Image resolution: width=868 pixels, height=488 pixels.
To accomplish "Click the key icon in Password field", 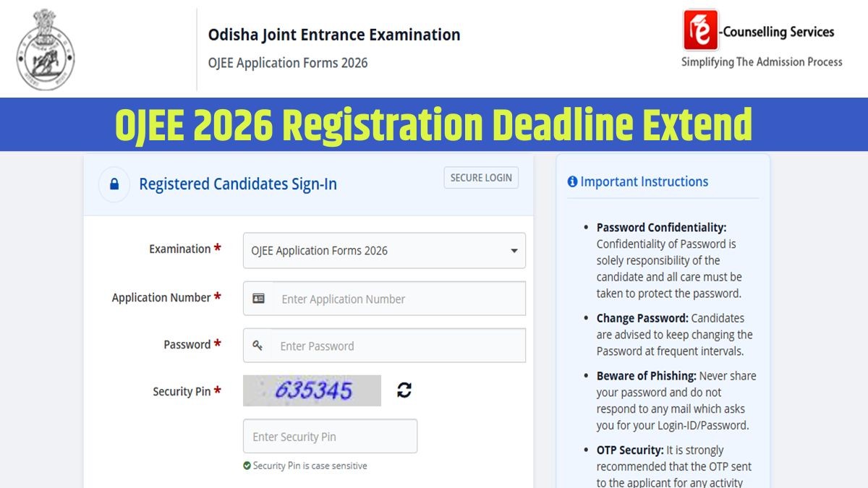I will 258,346.
